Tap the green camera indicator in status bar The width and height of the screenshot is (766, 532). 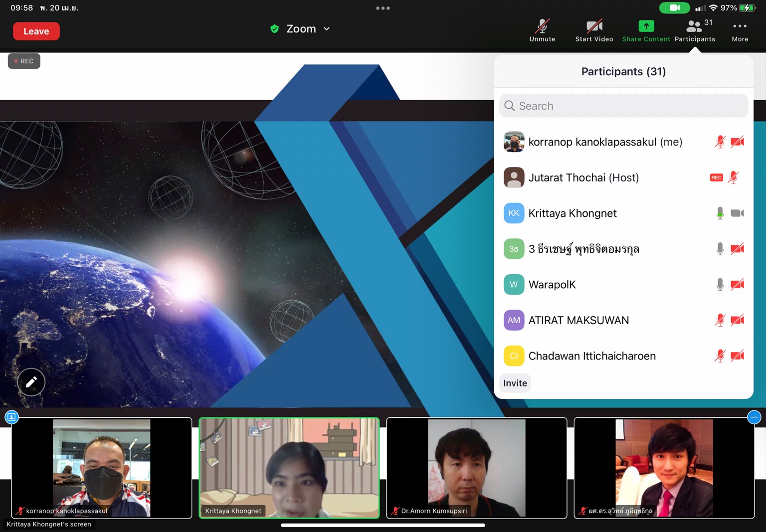[x=674, y=8]
